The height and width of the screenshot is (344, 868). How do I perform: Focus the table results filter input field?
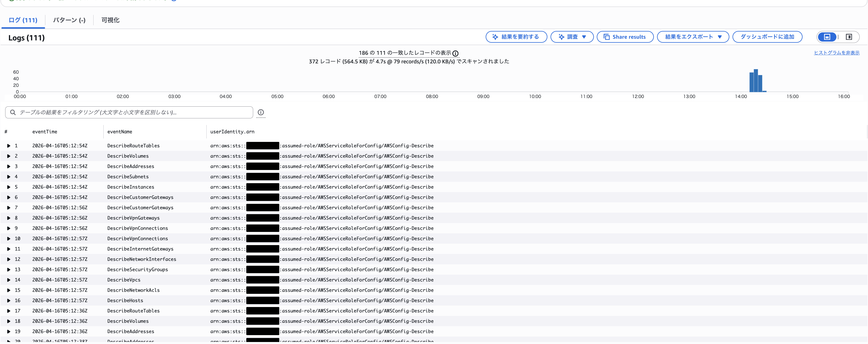point(129,112)
